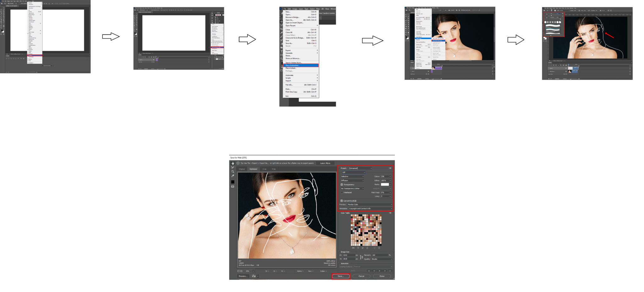
Task: Toggle slices visibility icon in dialog
Action: 233,187
